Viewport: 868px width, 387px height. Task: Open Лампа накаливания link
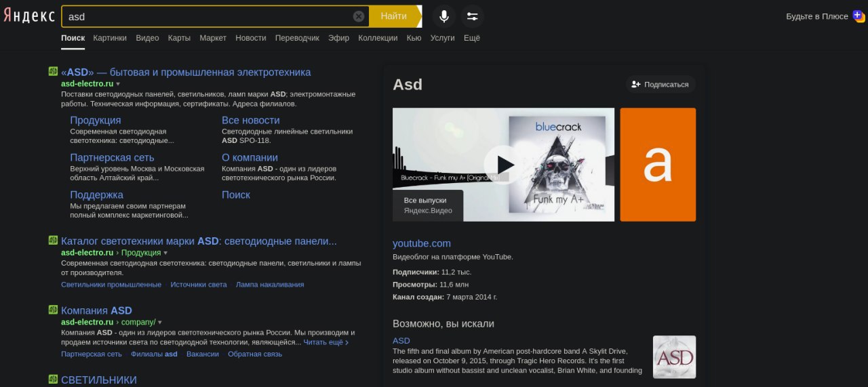click(270, 285)
